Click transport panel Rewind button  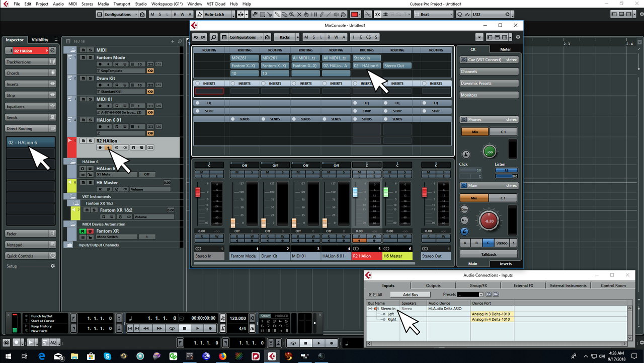tap(146, 328)
